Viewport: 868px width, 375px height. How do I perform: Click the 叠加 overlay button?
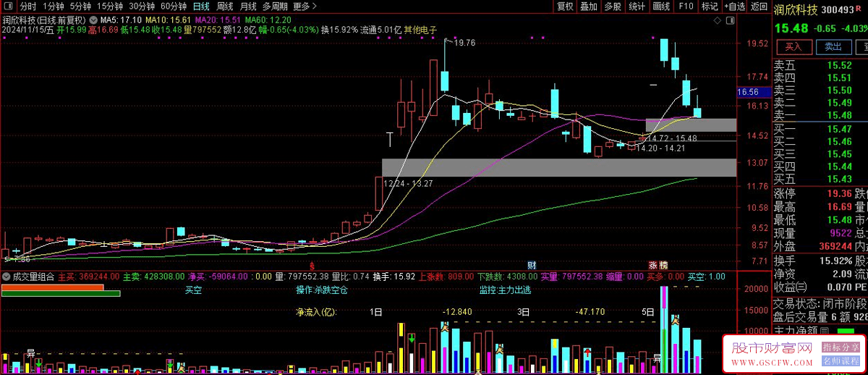click(589, 7)
